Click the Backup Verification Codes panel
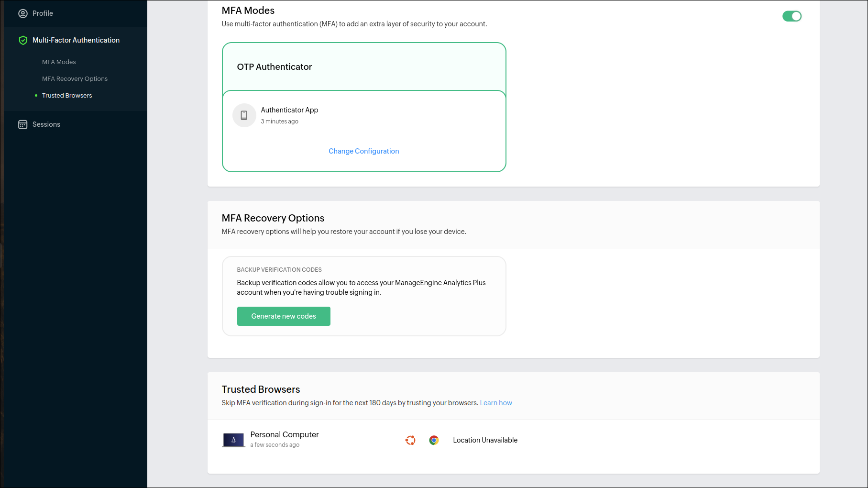Image resolution: width=868 pixels, height=488 pixels. click(363, 296)
